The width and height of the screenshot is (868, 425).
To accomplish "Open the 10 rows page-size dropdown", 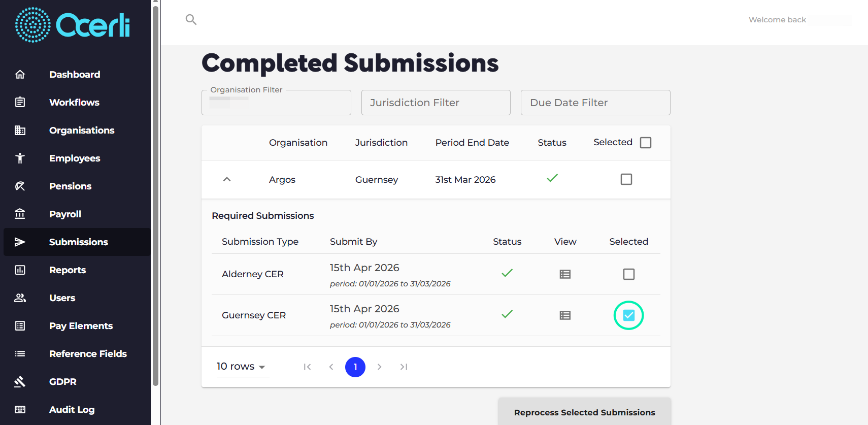I will 242,367.
